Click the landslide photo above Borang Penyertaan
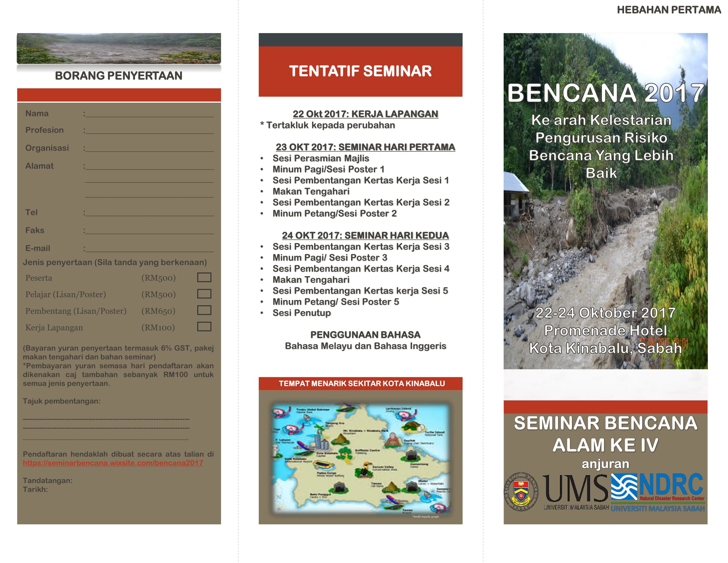The height and width of the screenshot is (563, 728). (119, 48)
